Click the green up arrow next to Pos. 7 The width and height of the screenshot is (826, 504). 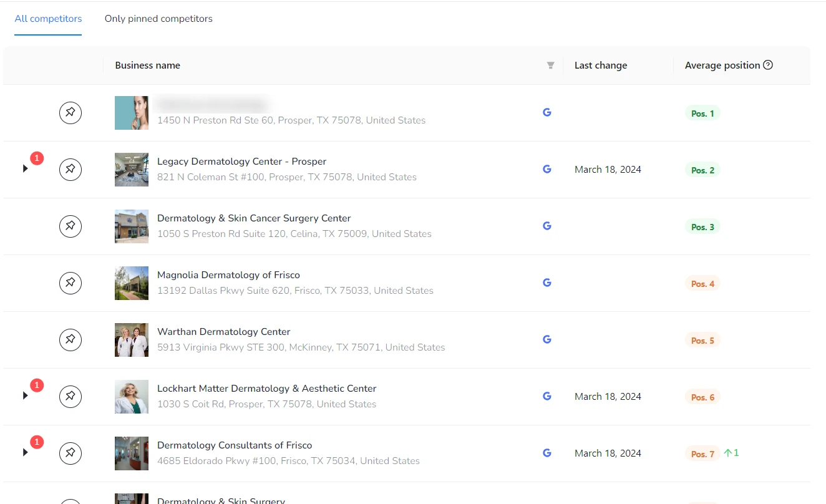727,453
